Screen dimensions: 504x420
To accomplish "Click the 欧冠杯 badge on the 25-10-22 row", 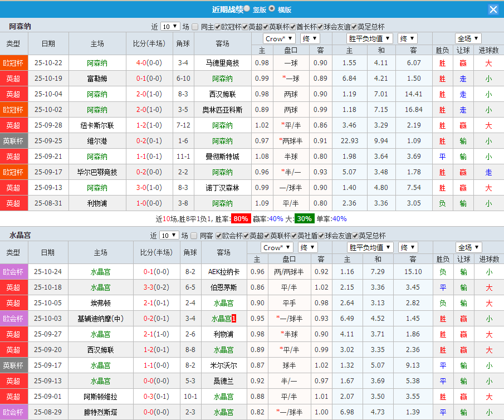I will pos(13,63).
